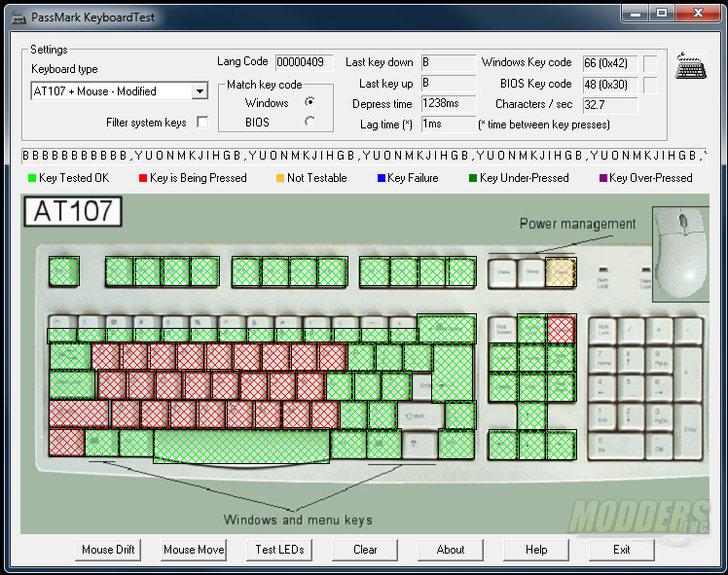Image resolution: width=728 pixels, height=575 pixels.
Task: Click the Lang Code field showing 00000409
Action: pos(304,62)
